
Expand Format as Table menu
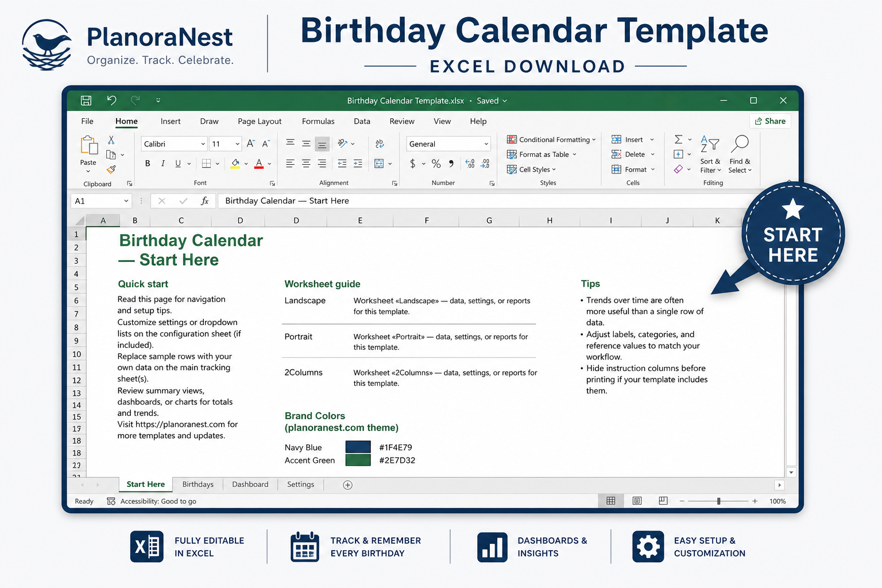click(x=541, y=154)
